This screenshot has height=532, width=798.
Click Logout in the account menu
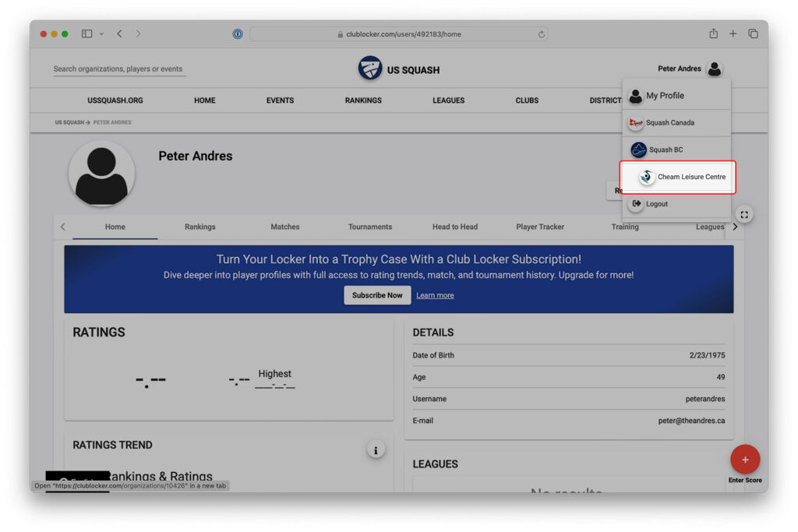[677, 204]
